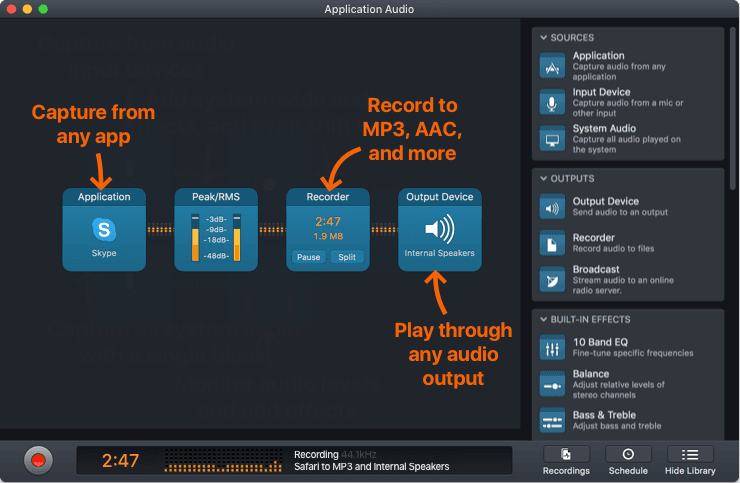Hide the library sidebar
740x483 pixels.
690,460
